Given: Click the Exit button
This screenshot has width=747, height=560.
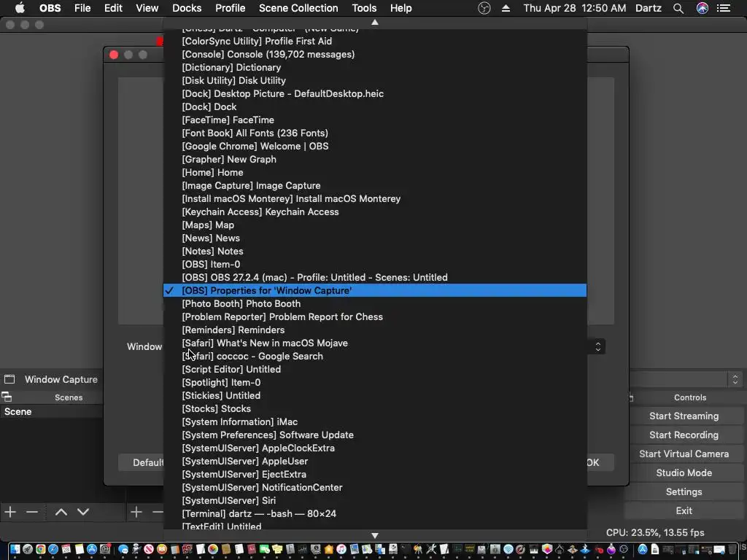Looking at the screenshot, I should click(684, 510).
